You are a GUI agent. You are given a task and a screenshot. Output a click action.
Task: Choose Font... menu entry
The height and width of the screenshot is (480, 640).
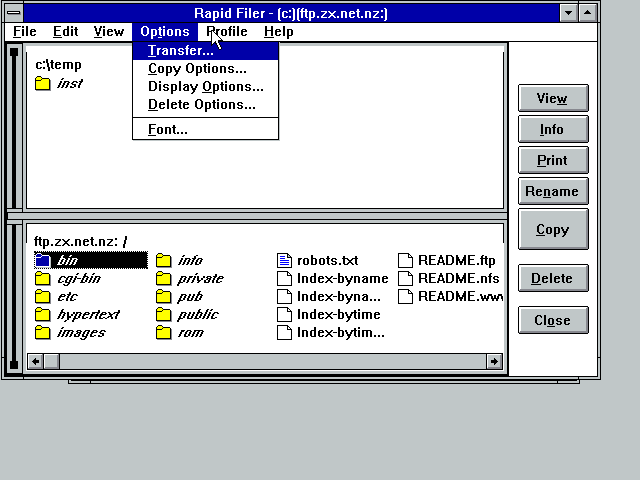(206, 129)
